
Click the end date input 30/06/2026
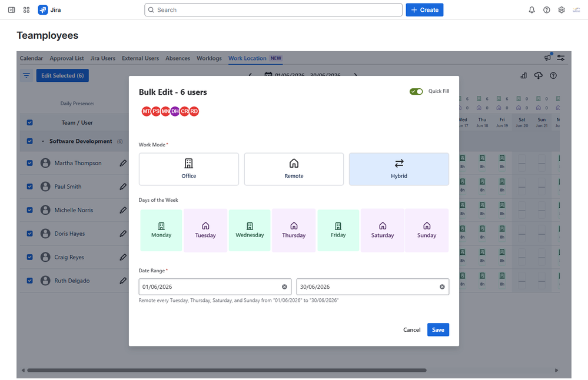click(373, 286)
